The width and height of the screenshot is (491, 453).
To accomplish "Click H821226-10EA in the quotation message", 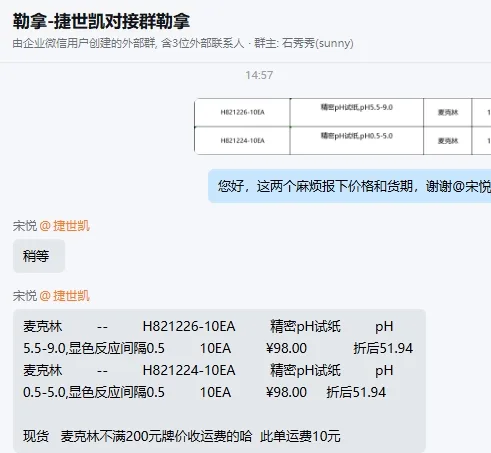I will [189, 326].
